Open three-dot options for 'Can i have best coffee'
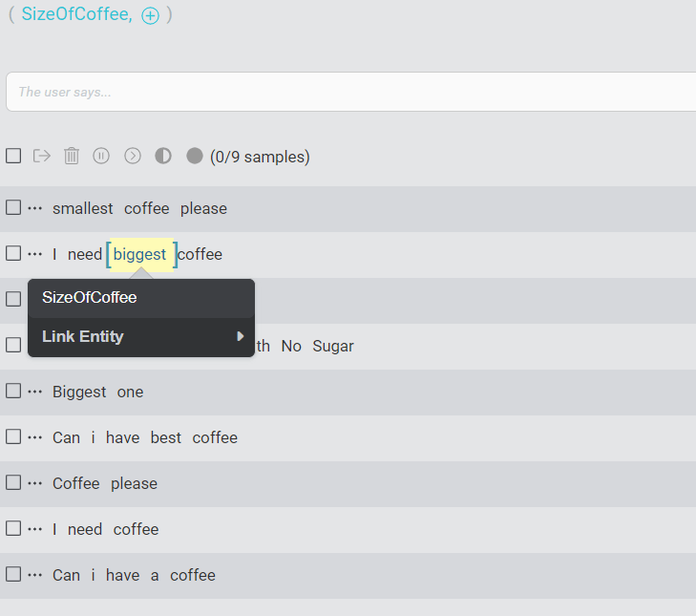 click(x=35, y=437)
